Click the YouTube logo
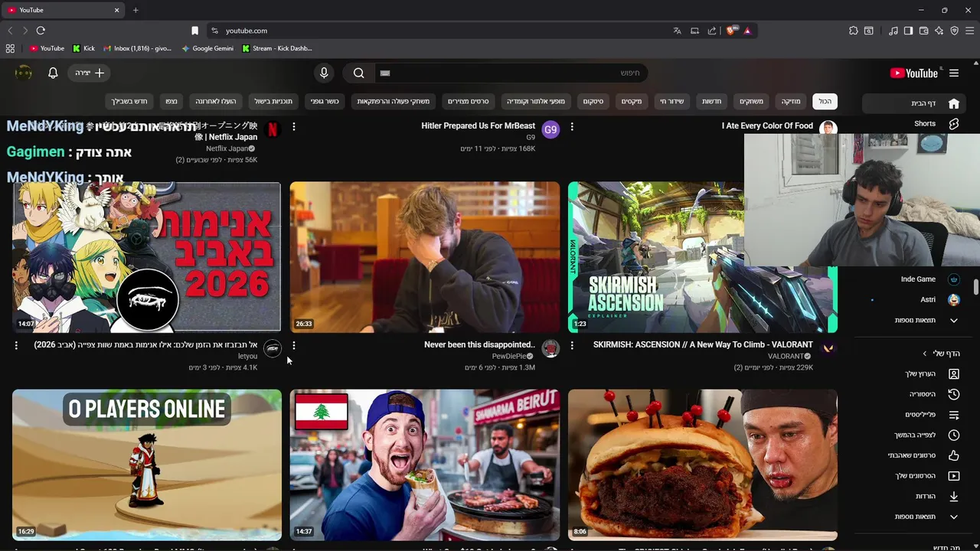This screenshot has width=980, height=551. click(914, 73)
